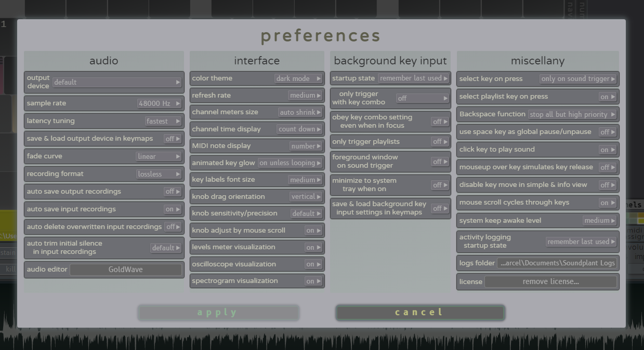Toggle auto save output recordings
This screenshot has width=644, height=350.
(173, 192)
